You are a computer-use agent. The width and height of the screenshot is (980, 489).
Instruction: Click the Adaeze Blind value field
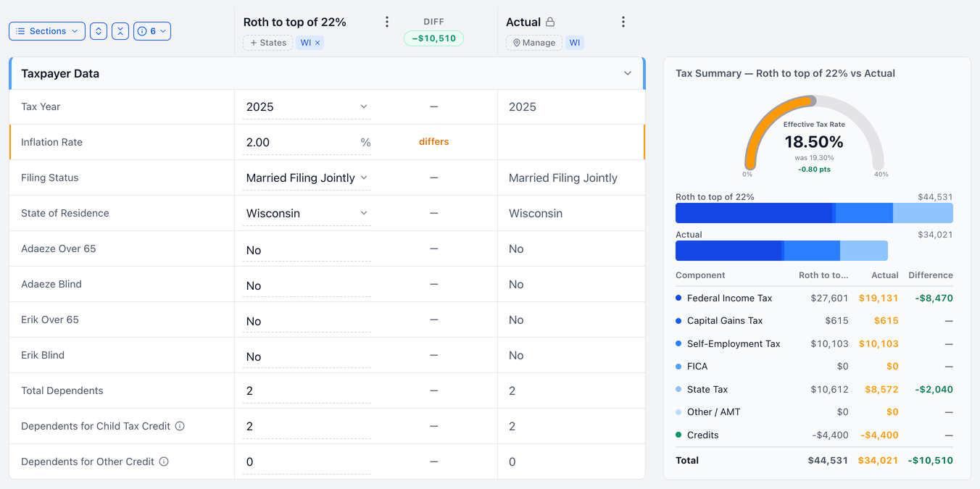pyautogui.click(x=307, y=285)
